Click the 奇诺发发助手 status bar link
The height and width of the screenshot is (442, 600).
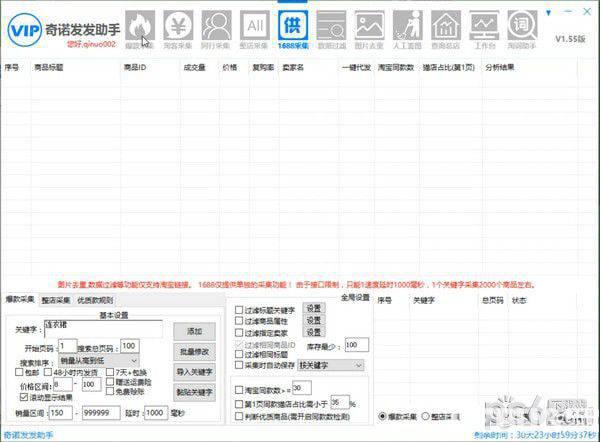click(28, 435)
